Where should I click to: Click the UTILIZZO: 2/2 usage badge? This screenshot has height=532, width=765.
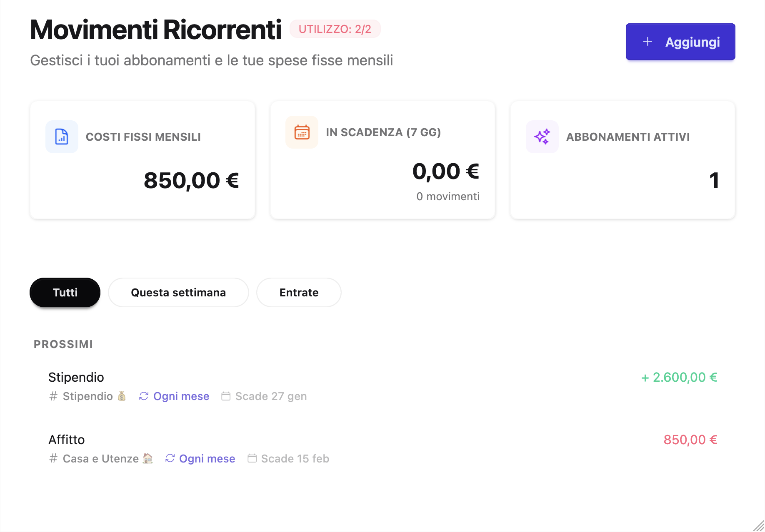coord(335,29)
